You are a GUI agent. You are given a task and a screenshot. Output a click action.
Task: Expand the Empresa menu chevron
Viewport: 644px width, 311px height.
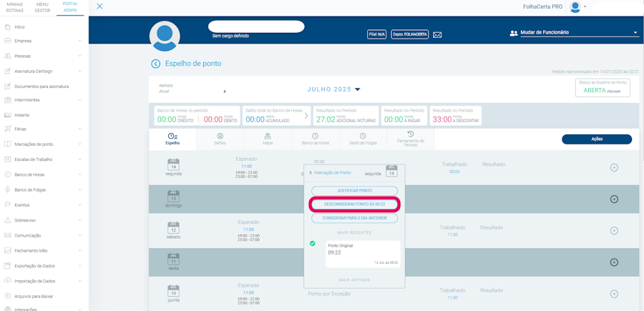79,41
